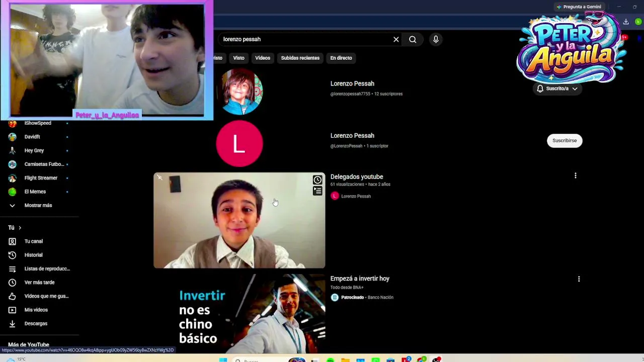Image resolution: width=644 pixels, height=362 pixels.
Task: Open the green browser profile avatar
Action: point(638,22)
